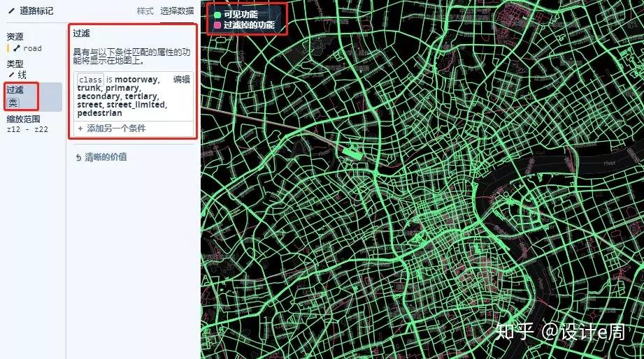The image size is (644, 359).
Task: Click the green 可见功能 legend dot
Action: [x=217, y=15]
